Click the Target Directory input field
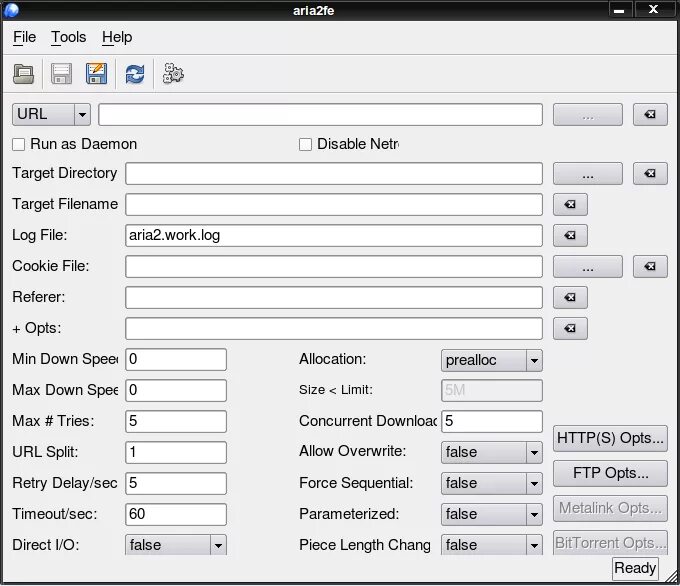Image resolution: width=680 pixels, height=586 pixels. (334, 174)
